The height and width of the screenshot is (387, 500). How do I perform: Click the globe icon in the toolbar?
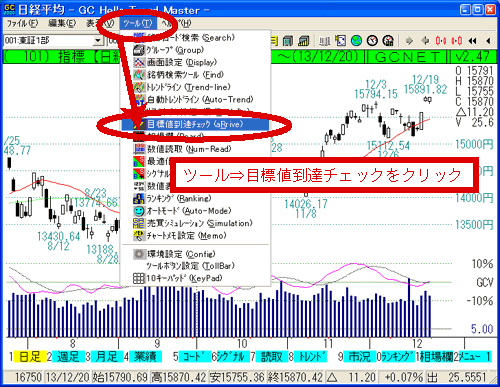pyautogui.click(x=356, y=41)
